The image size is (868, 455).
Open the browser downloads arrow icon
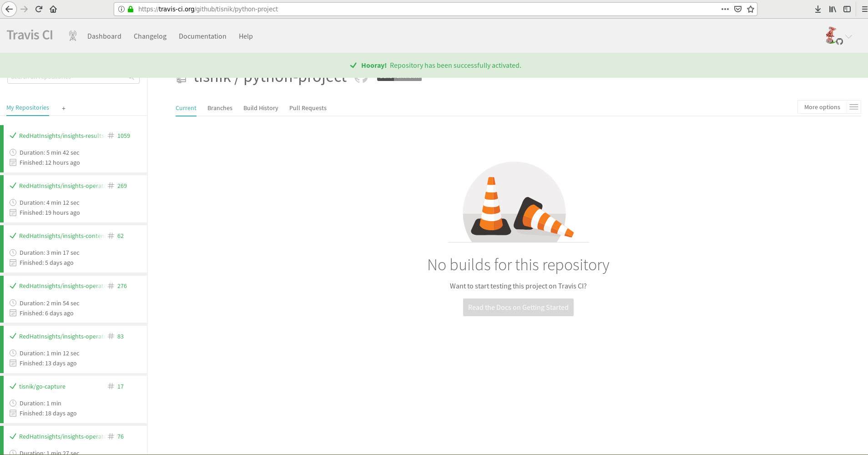(818, 9)
